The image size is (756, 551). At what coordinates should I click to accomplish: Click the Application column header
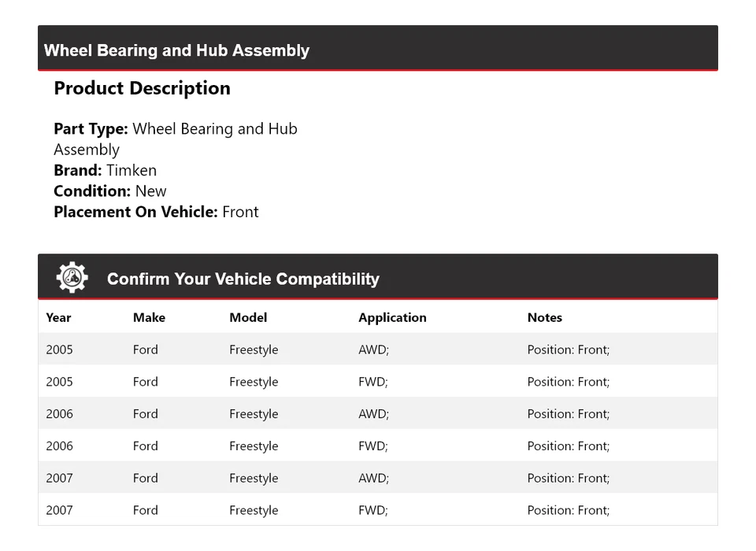pos(392,318)
